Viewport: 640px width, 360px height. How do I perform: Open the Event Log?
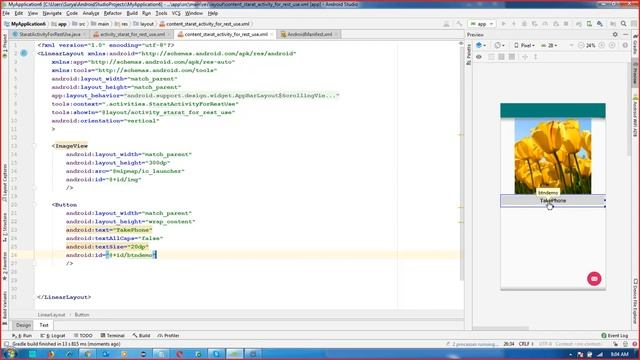click(x=615, y=336)
